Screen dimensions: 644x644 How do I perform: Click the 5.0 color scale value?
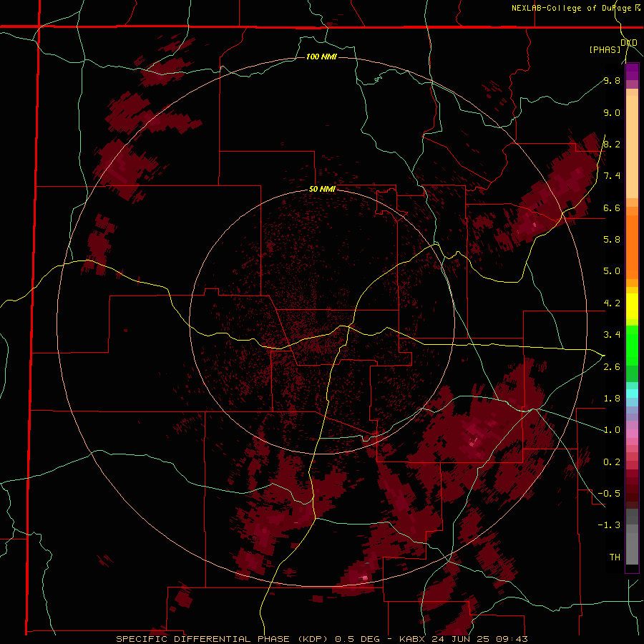click(612, 271)
